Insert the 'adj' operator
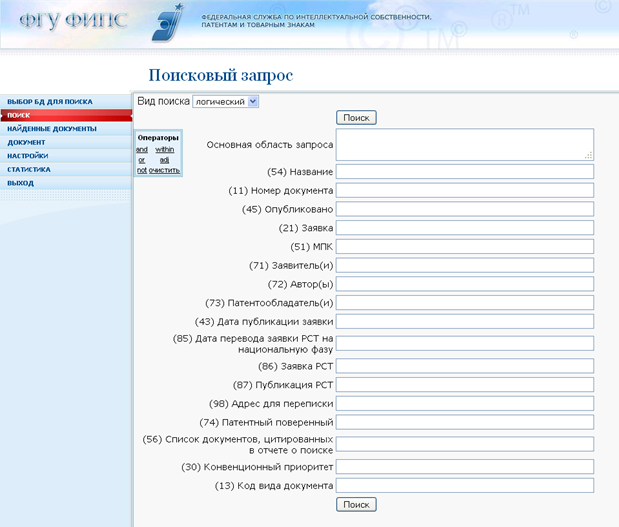The height and width of the screenshot is (527, 619). (165, 160)
